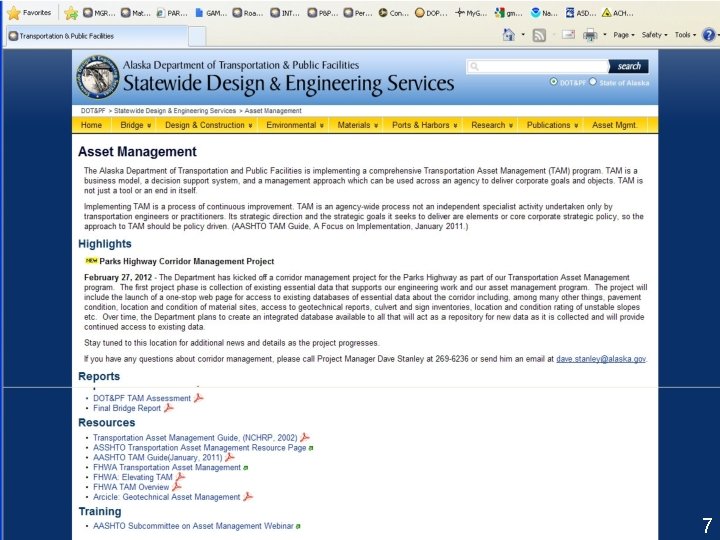Image resolution: width=720 pixels, height=540 pixels.
Task: Open the Page menu dropdown
Action: [x=624, y=35]
